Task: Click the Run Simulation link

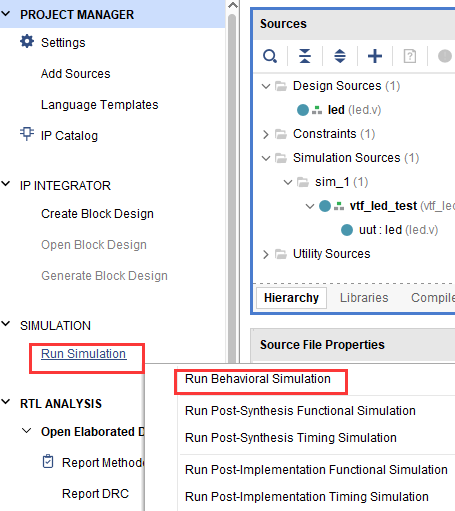Action: tap(84, 354)
